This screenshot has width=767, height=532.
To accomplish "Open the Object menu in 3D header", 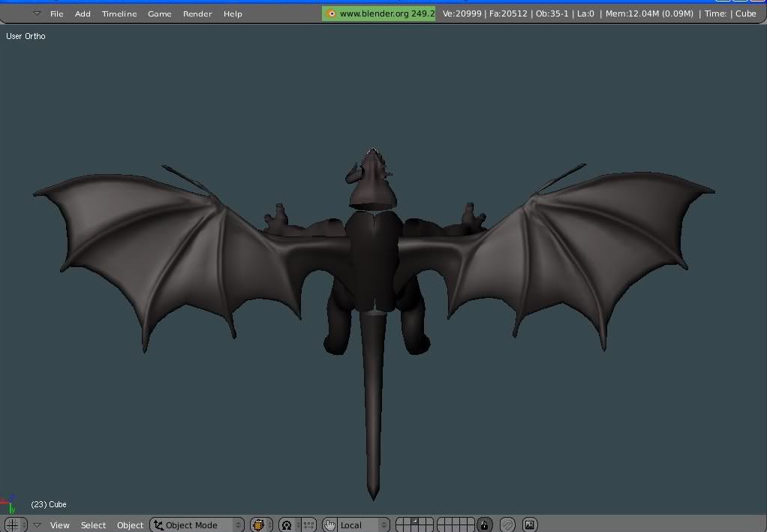I will click(x=130, y=524).
